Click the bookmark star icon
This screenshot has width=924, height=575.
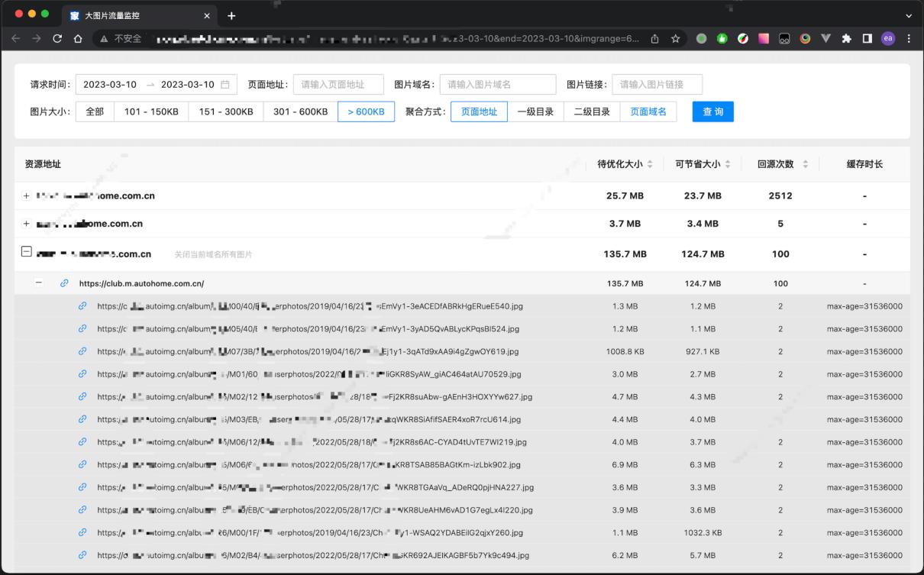point(675,39)
